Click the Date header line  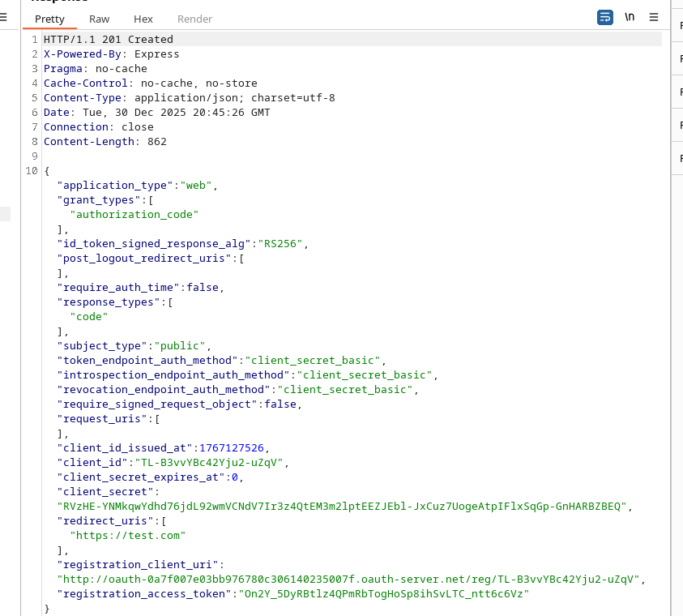pyautogui.click(x=157, y=113)
